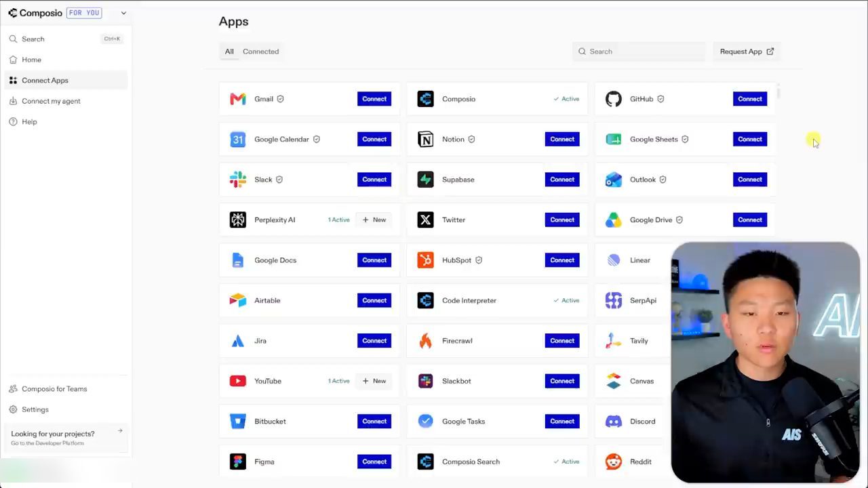Click the apps search field
The width and height of the screenshot is (868, 488).
click(x=639, y=52)
